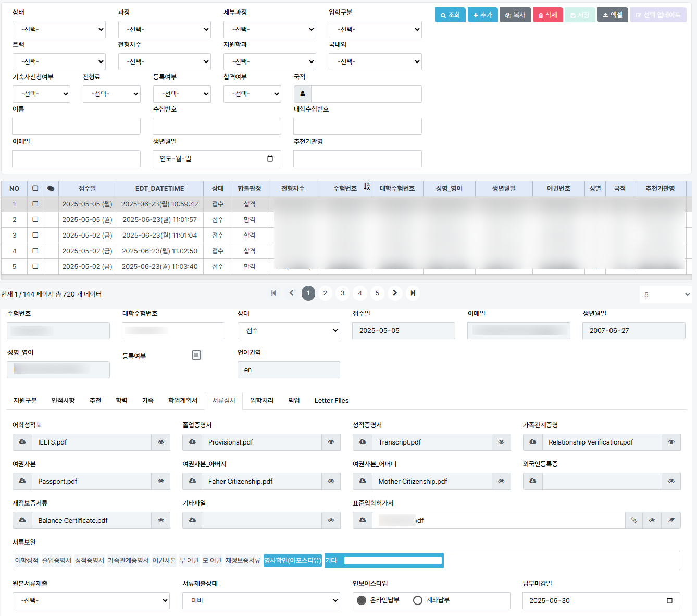Viewport: 697px width, 616px height.
Task: Click the eye icon next to IELTS.pdf
Action: (x=160, y=442)
